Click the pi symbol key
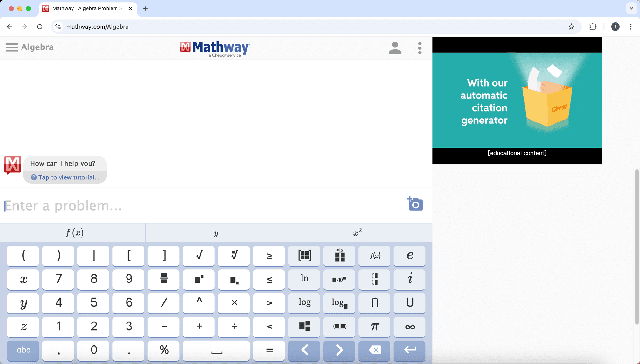Image resolution: width=640 pixels, height=364 pixels. [374, 327]
